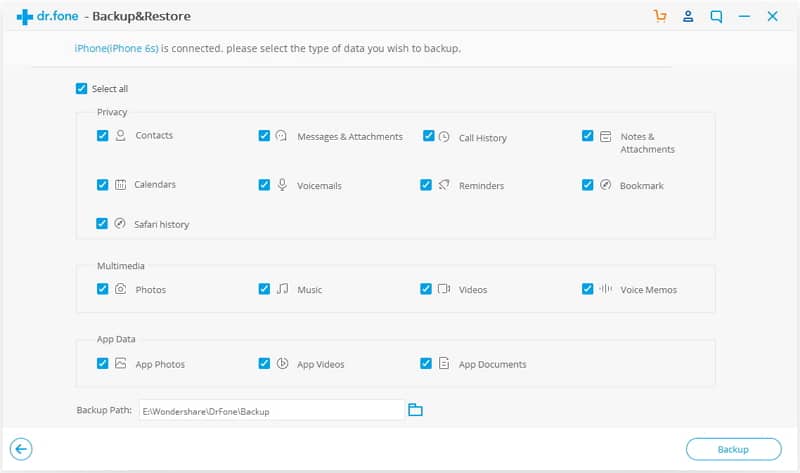Open the user account icon
The image size is (800, 473).
point(688,16)
